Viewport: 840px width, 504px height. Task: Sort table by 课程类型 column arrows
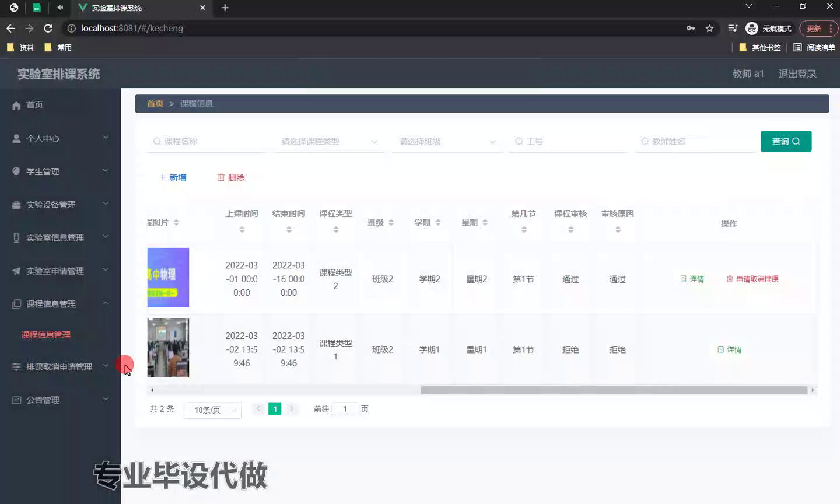(336, 230)
